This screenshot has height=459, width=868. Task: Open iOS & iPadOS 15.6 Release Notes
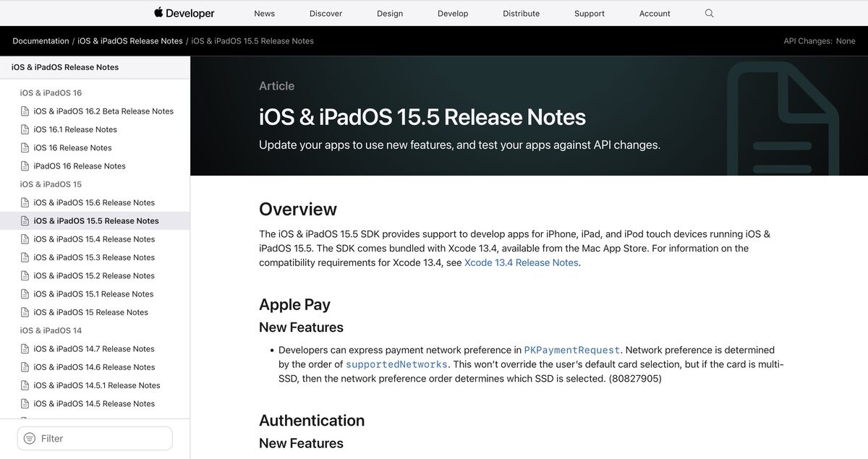tap(94, 202)
